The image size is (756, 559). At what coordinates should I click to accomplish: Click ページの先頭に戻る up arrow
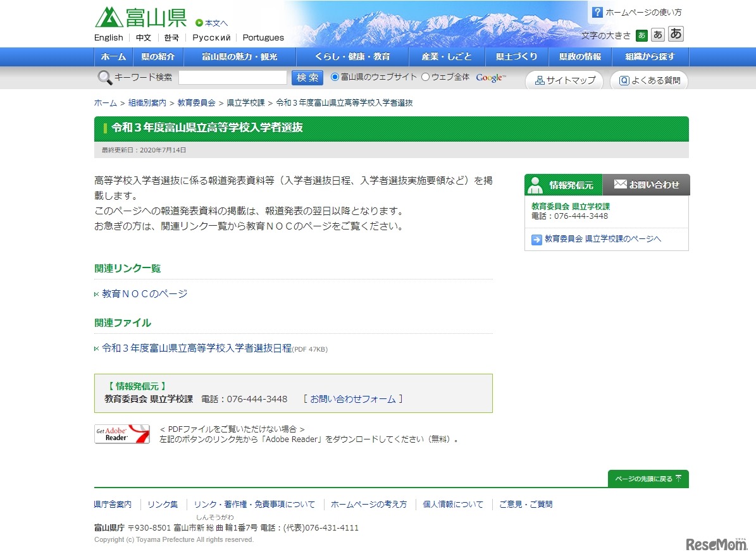tap(677, 479)
